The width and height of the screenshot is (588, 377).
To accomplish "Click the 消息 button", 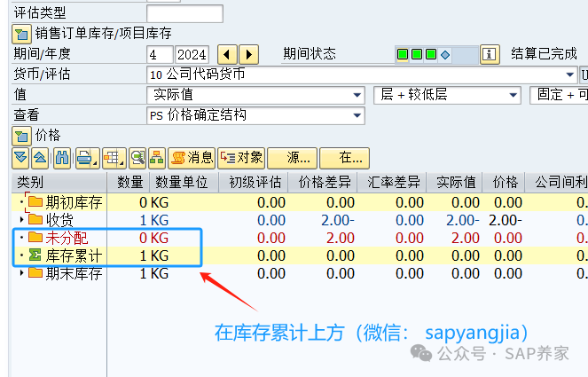I will pyautogui.click(x=192, y=158).
